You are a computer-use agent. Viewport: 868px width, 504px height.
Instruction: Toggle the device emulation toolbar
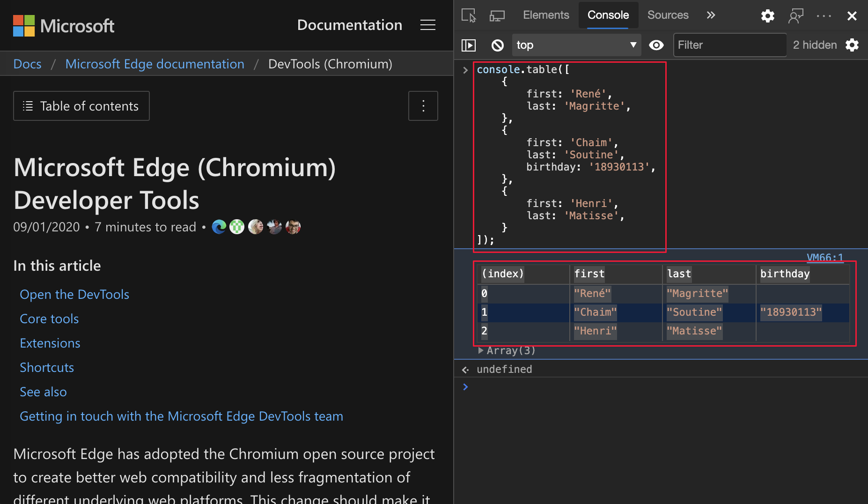click(x=496, y=15)
